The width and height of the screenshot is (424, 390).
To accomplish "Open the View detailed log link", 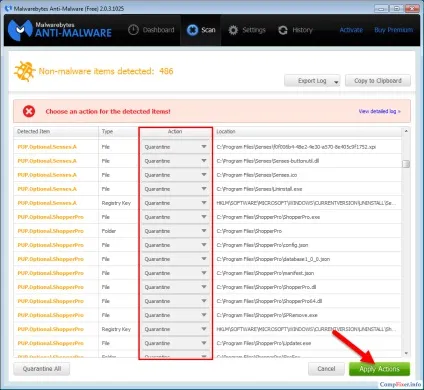I will (380, 111).
